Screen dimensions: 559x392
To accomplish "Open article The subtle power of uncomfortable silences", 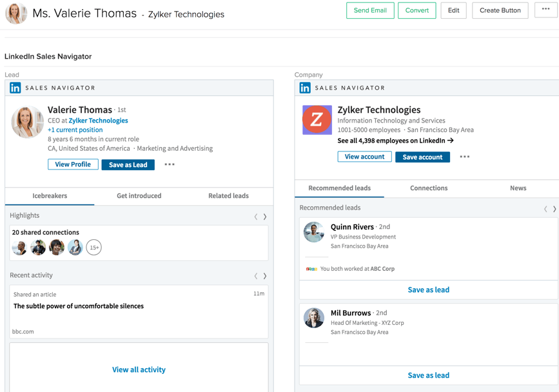I will 79,306.
